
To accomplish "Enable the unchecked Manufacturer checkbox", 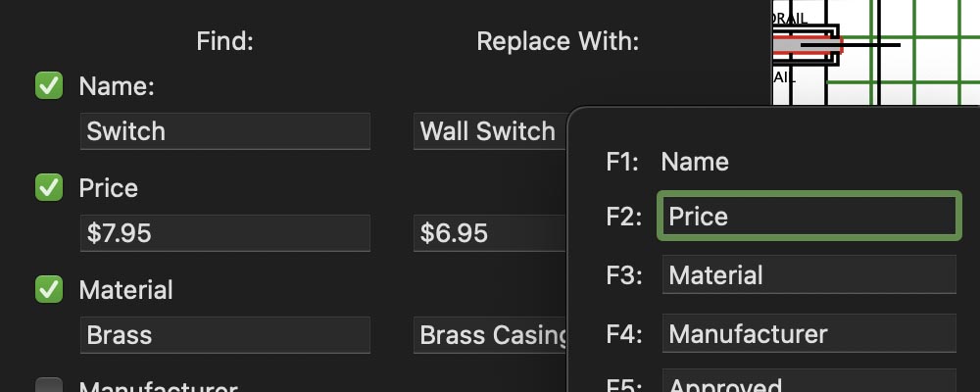I will (49, 387).
